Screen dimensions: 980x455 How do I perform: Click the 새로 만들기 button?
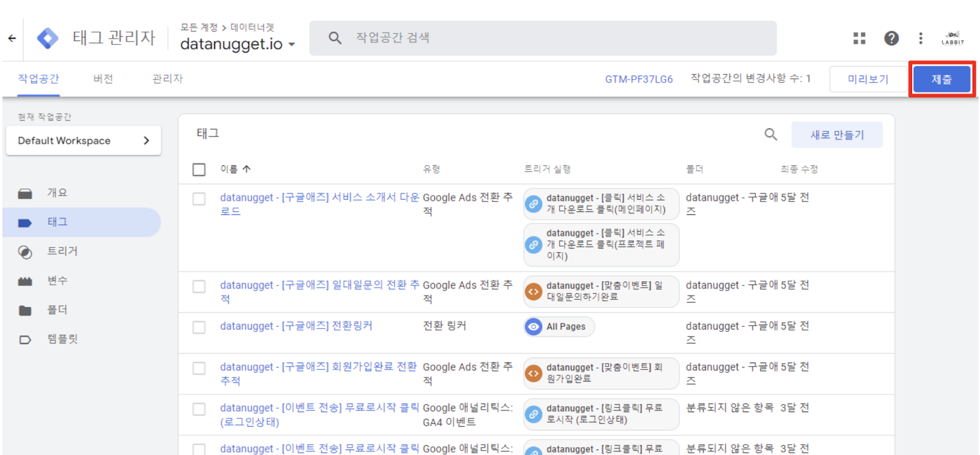[x=837, y=135]
